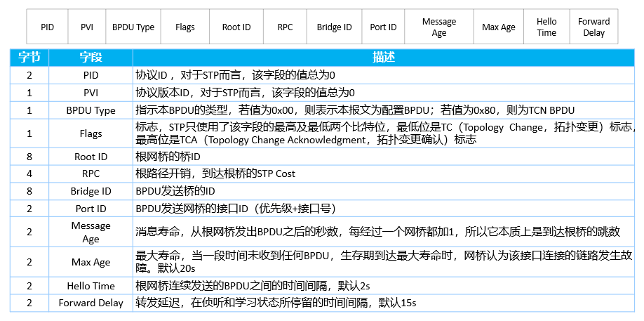
Task: Click the byte count 4 in RPC row
Action: 29,174
